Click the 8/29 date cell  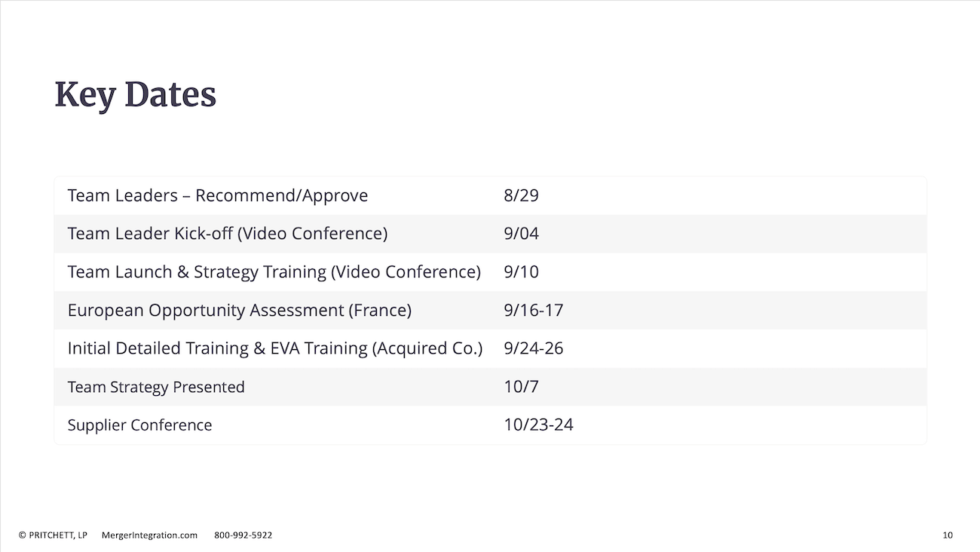point(521,196)
